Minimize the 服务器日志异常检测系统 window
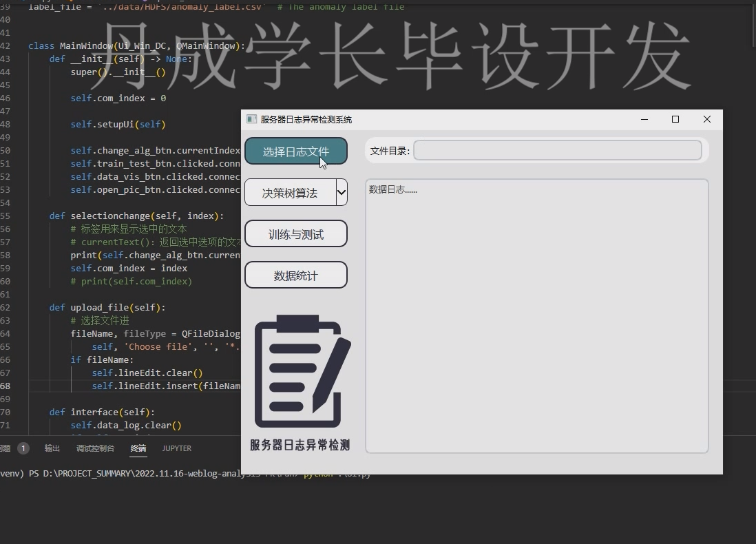This screenshot has height=544, width=756. 644,119
